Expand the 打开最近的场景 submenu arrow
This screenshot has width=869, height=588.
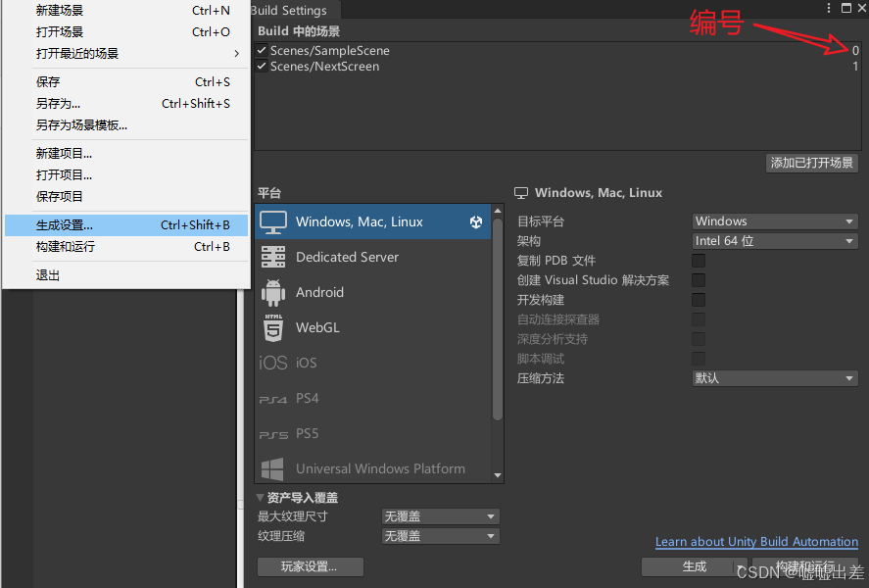pyautogui.click(x=237, y=53)
